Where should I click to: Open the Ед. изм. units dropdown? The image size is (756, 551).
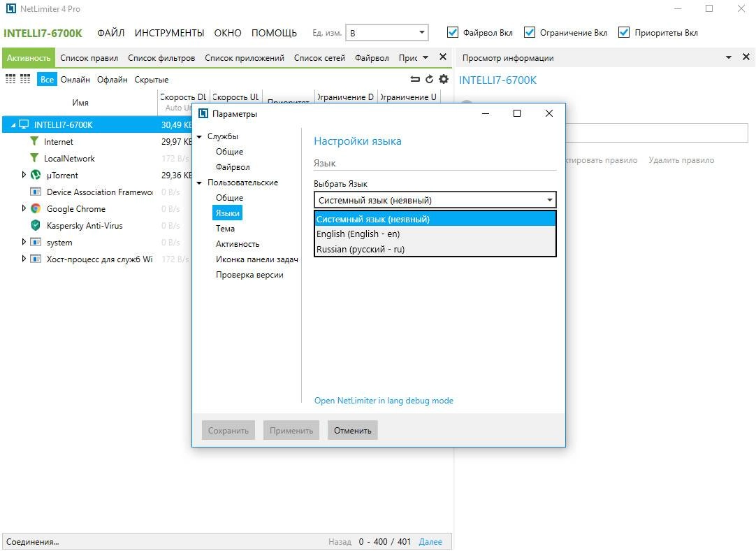click(x=386, y=33)
